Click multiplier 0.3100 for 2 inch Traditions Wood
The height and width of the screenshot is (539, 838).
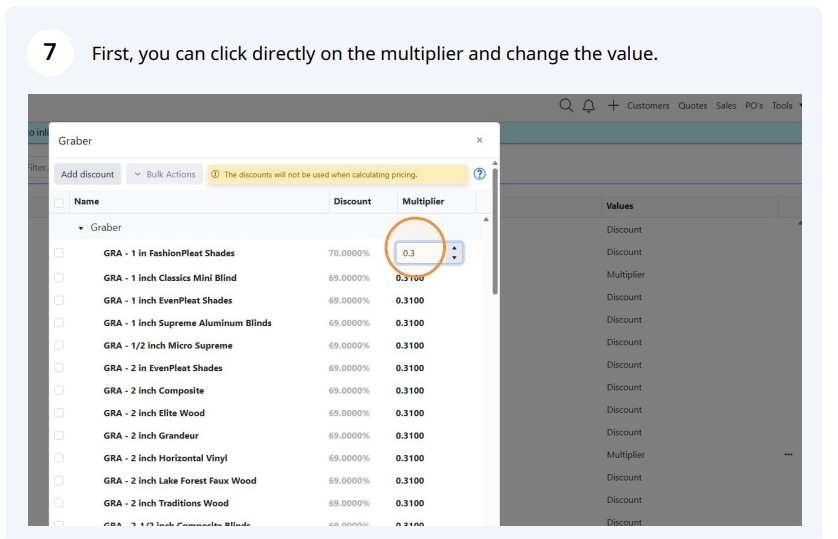[410, 503]
